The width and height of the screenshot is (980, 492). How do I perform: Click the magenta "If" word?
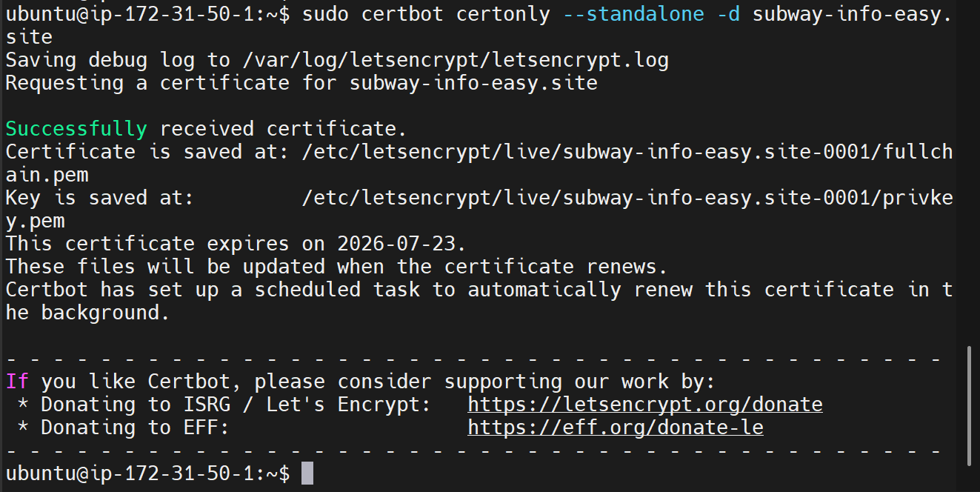(x=17, y=382)
